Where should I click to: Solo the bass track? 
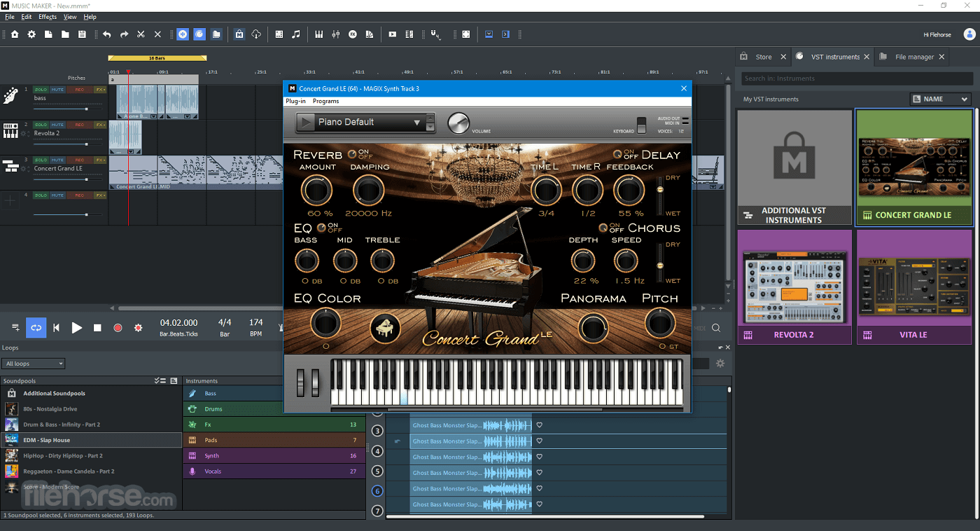coord(41,90)
